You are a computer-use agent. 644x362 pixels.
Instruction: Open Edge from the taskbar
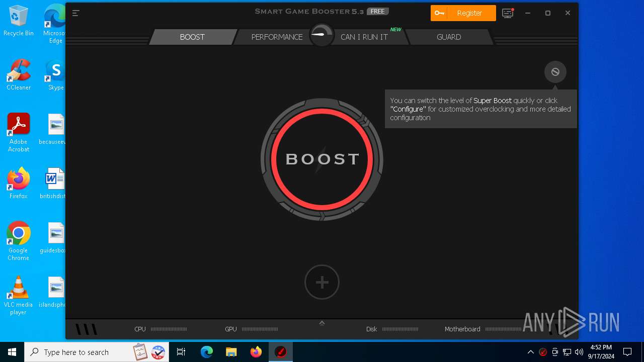207,352
